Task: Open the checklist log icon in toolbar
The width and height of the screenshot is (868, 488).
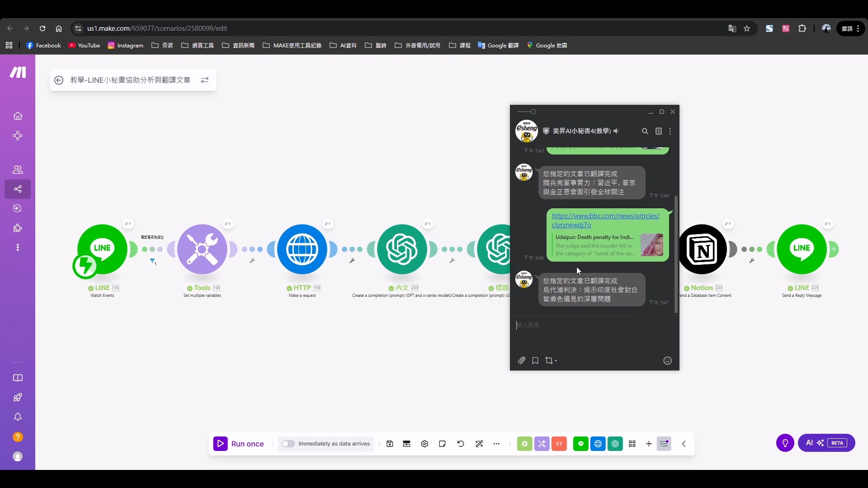Action: (664, 444)
